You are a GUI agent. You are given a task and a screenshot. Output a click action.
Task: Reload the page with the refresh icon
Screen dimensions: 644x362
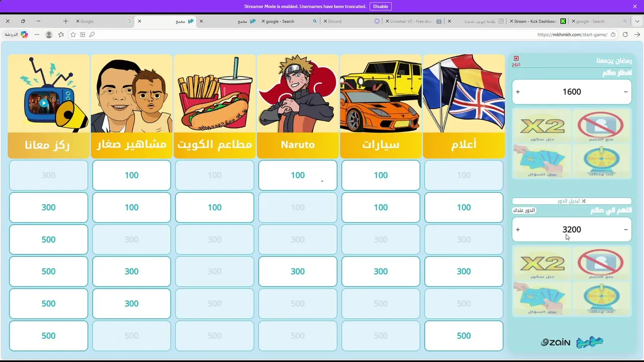click(x=625, y=35)
